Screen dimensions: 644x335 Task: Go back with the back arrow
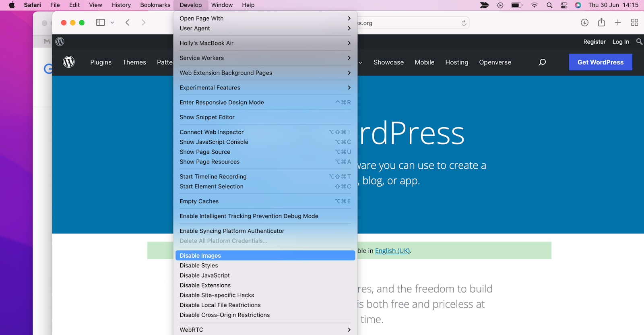point(128,23)
